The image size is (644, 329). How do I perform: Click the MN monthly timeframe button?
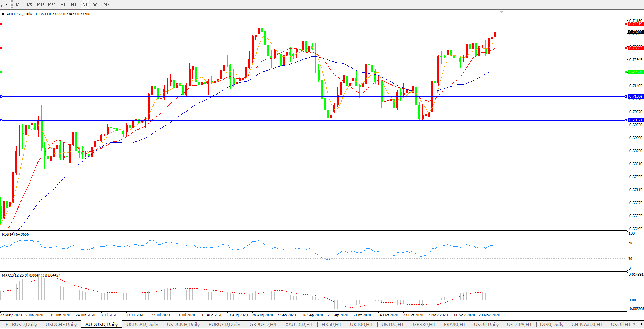107,5
